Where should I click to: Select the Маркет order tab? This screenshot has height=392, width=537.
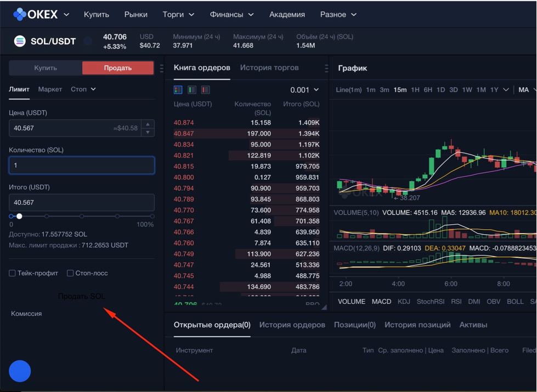(x=50, y=89)
